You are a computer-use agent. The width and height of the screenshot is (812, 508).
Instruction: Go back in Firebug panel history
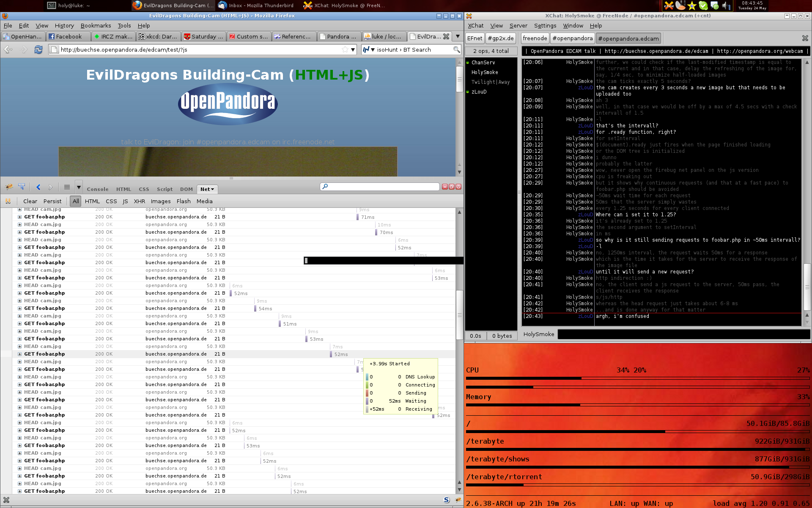(38, 187)
